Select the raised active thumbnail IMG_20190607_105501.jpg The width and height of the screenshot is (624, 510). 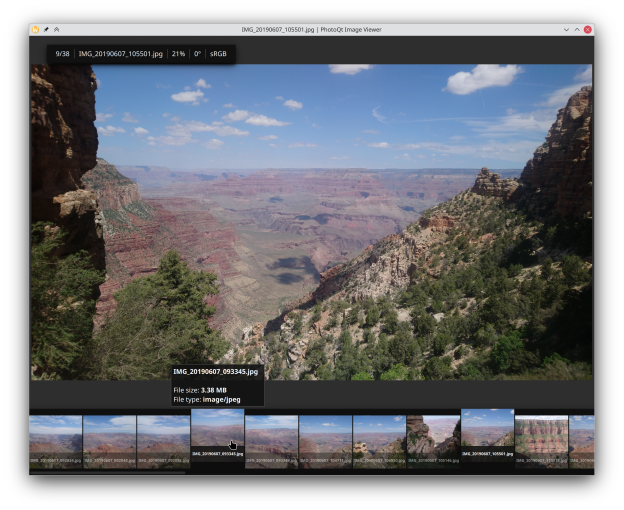[x=487, y=432]
